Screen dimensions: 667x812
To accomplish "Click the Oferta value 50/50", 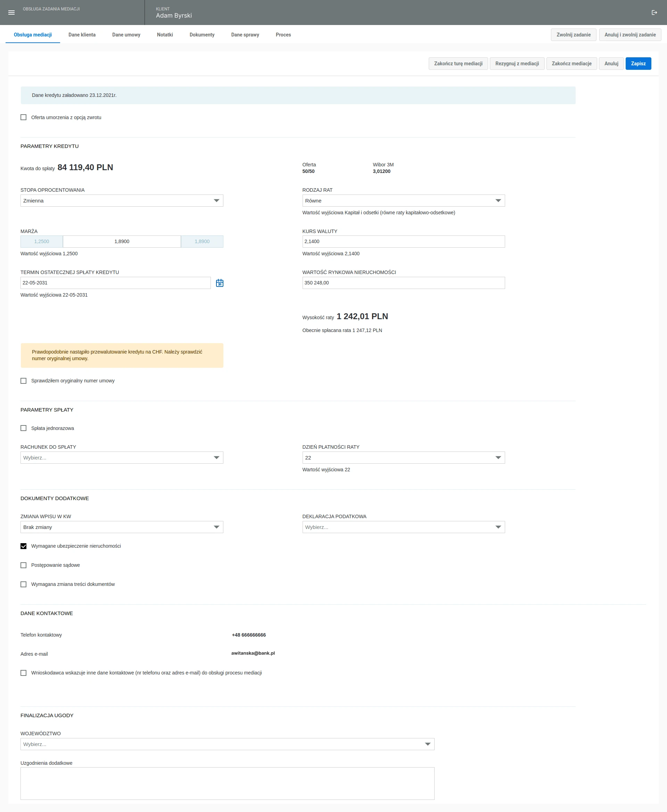I will [x=308, y=172].
